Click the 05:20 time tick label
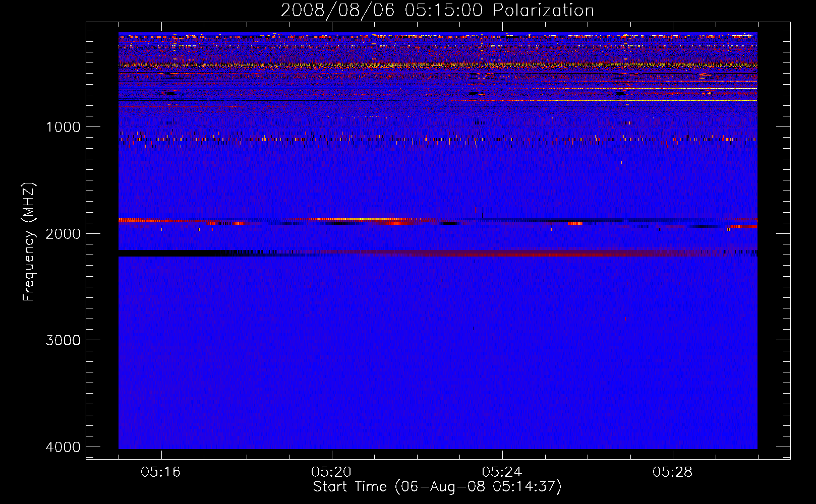The height and width of the screenshot is (504, 816). tap(331, 472)
